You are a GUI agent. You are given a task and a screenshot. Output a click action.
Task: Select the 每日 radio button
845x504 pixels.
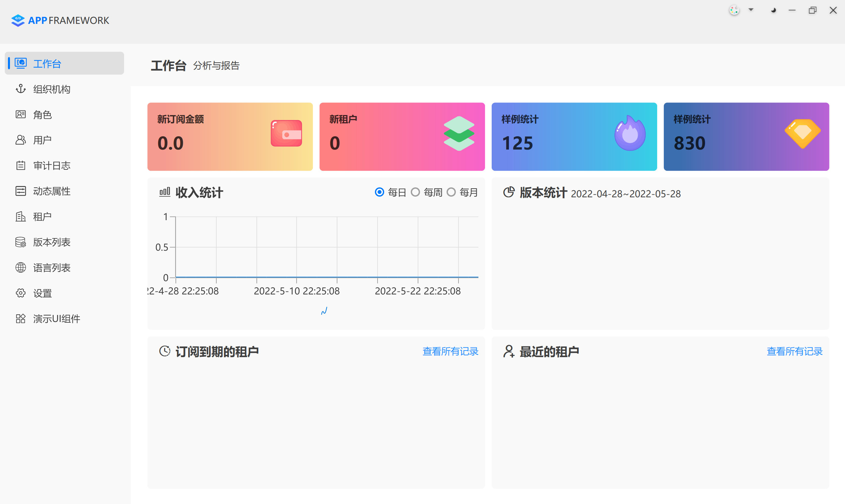pos(380,192)
